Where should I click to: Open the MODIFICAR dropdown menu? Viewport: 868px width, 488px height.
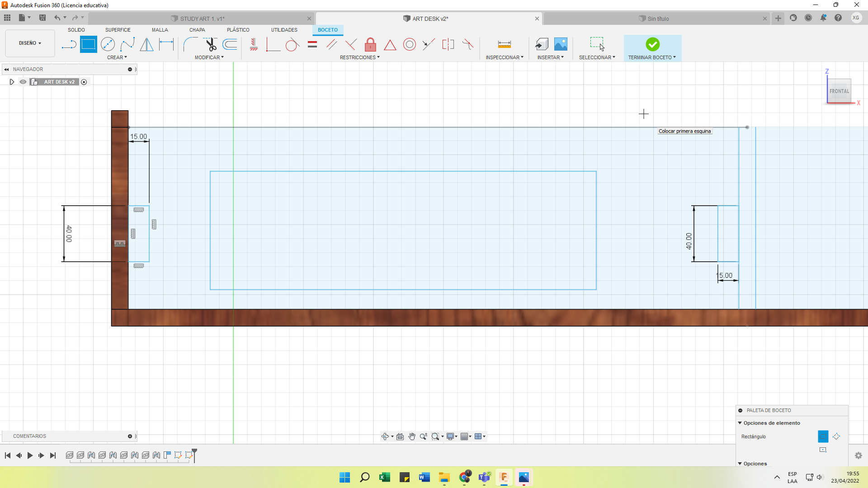(209, 57)
